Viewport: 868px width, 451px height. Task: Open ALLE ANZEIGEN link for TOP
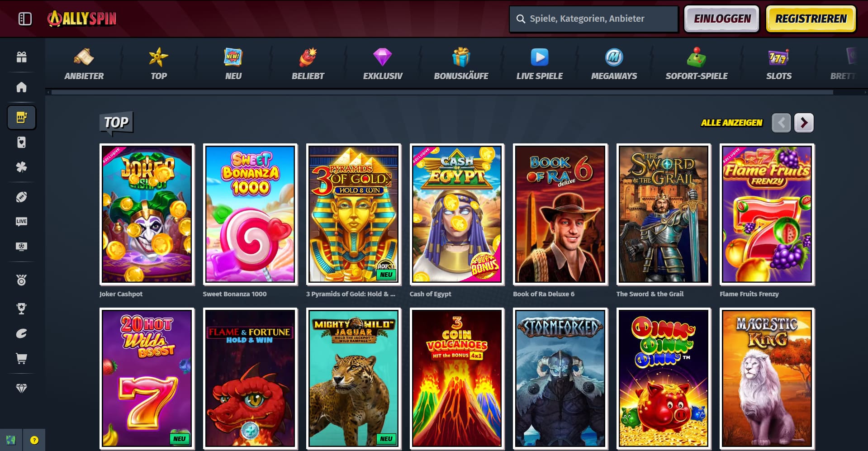tap(731, 123)
